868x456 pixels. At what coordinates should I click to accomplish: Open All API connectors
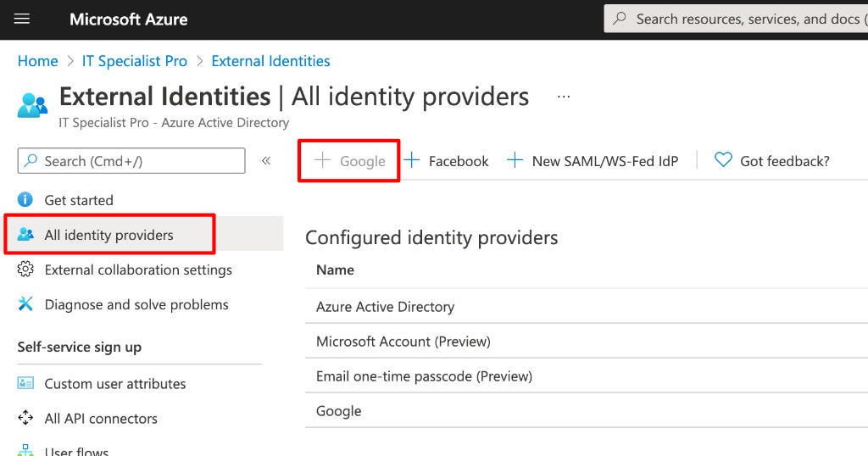point(101,419)
